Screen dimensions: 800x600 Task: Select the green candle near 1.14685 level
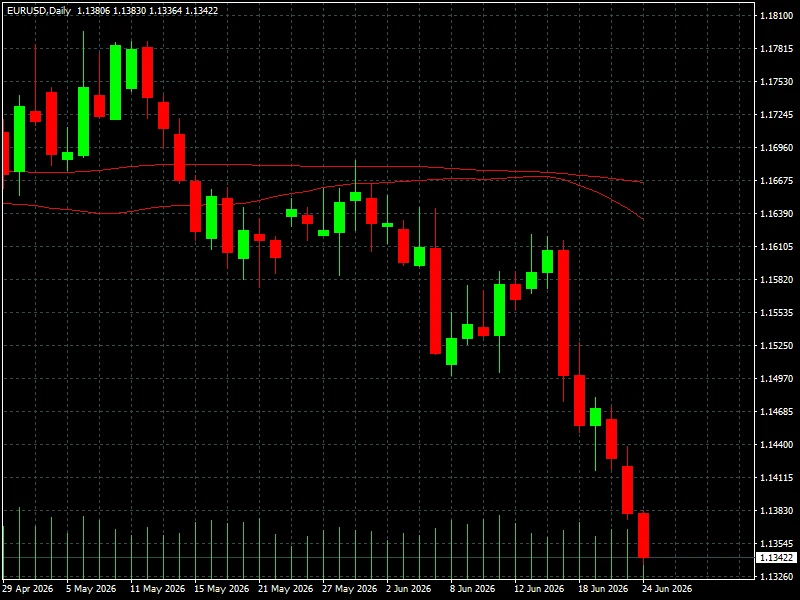point(595,417)
